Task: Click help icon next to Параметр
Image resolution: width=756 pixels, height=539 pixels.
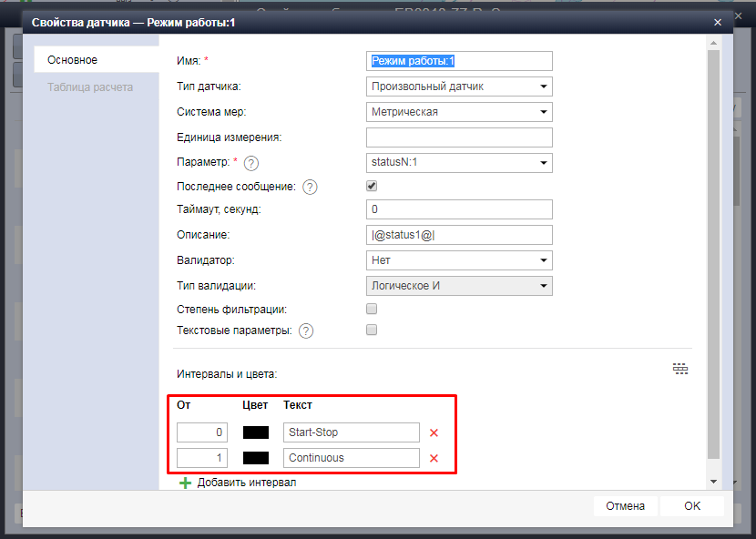Action: [x=251, y=164]
